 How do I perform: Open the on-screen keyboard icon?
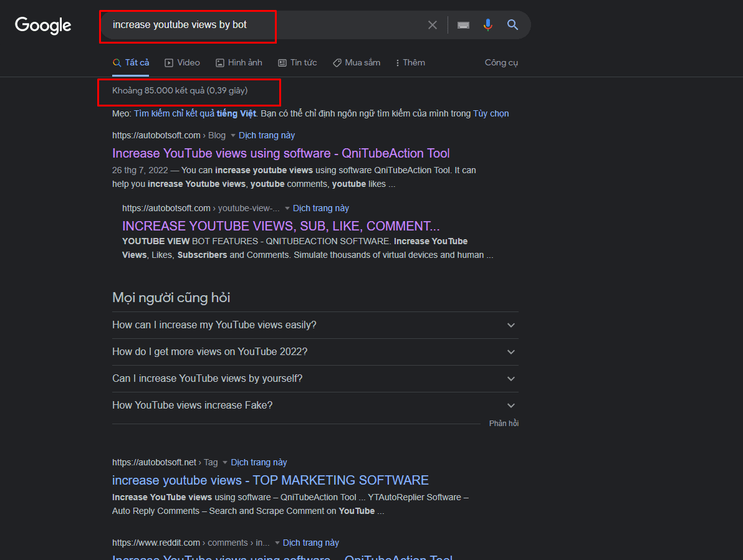click(463, 25)
